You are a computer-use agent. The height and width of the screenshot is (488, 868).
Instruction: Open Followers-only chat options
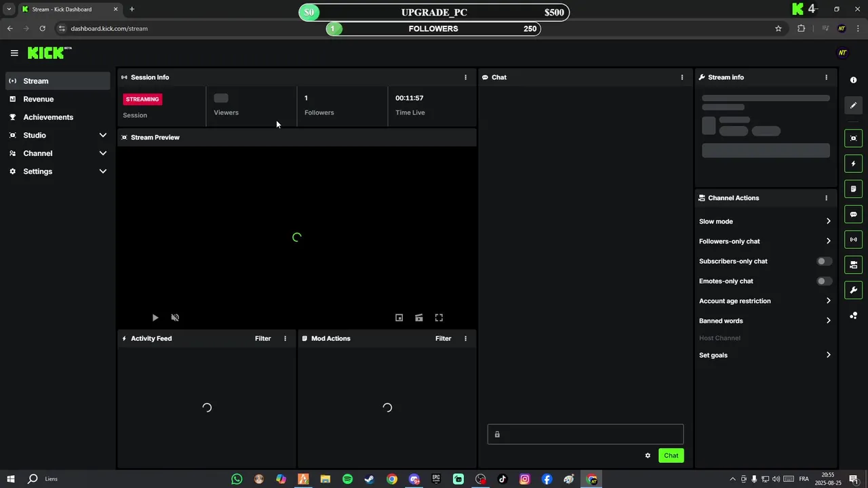tap(765, 241)
